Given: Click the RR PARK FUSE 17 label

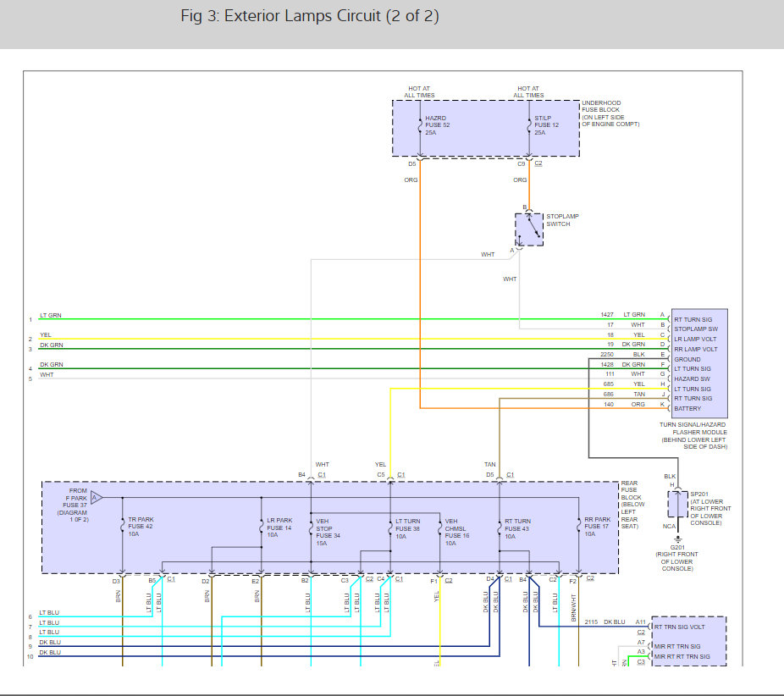Looking at the screenshot, I should (x=598, y=527).
